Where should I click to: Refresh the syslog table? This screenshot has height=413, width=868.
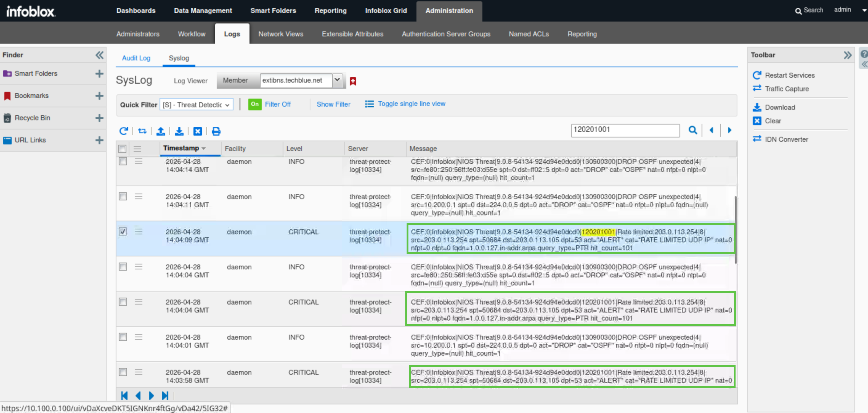click(x=124, y=131)
